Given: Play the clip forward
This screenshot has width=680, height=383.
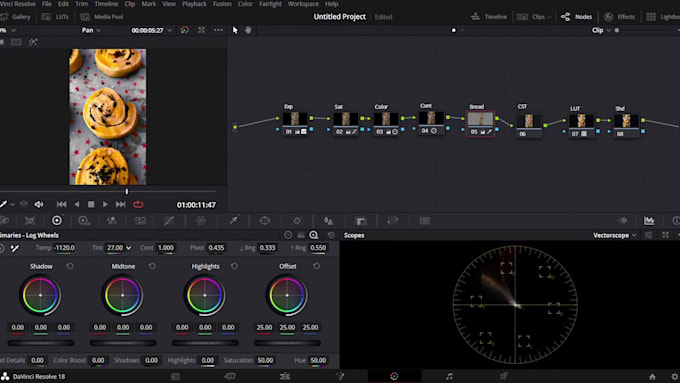Looking at the screenshot, I should pyautogui.click(x=105, y=204).
